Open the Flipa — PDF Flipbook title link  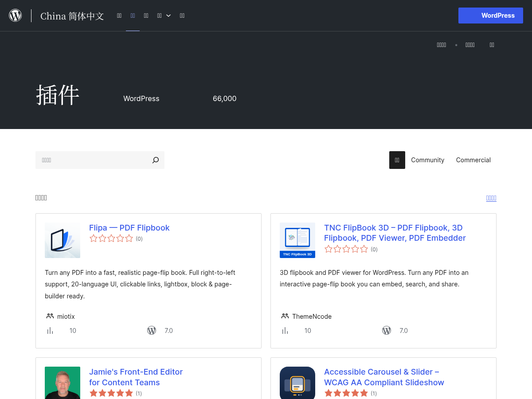click(x=129, y=228)
